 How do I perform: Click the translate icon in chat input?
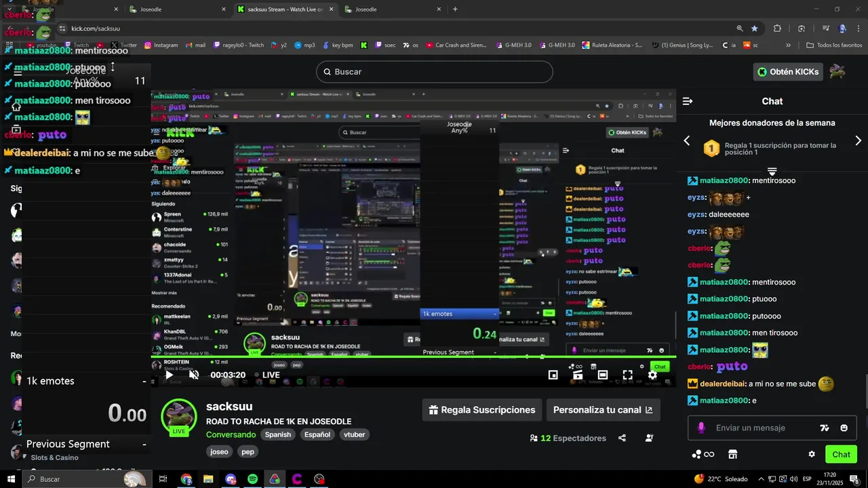tap(825, 428)
